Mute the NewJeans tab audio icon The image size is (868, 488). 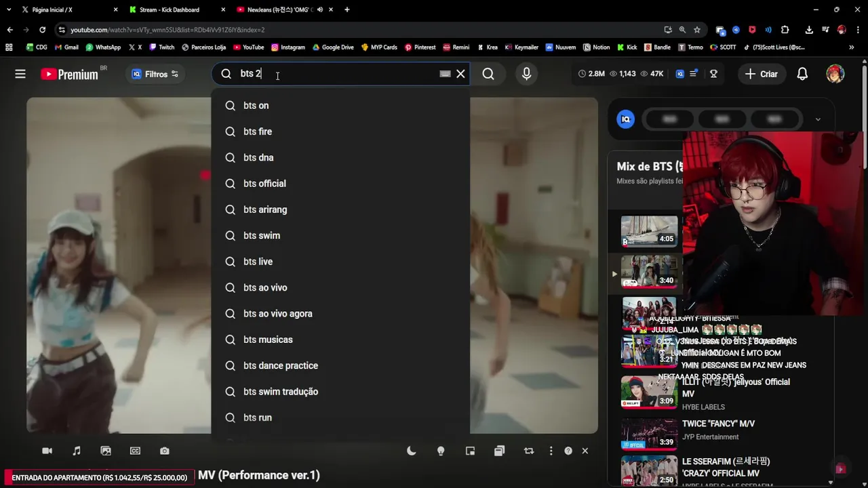click(x=320, y=9)
